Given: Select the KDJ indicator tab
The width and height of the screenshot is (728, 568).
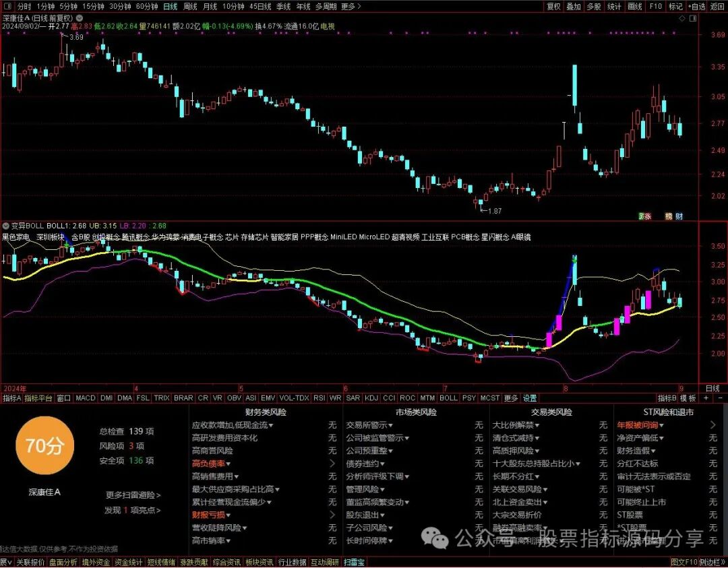Looking at the screenshot, I should (x=371, y=398).
